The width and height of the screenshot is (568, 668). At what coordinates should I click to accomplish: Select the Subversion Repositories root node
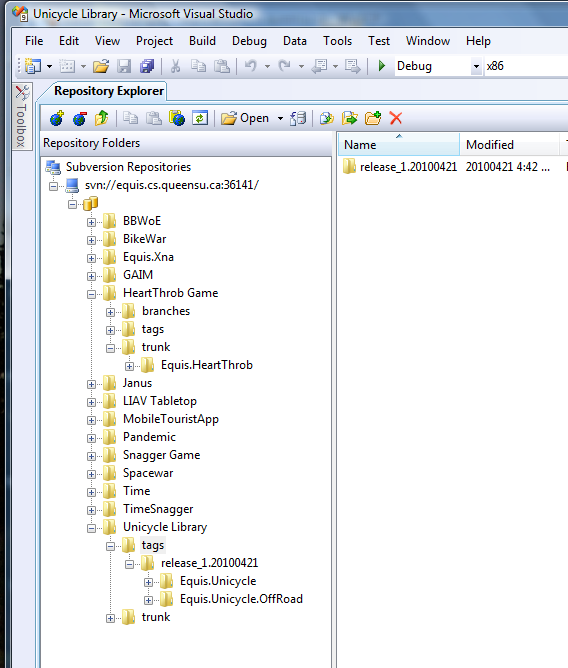pyautogui.click(x=128, y=167)
